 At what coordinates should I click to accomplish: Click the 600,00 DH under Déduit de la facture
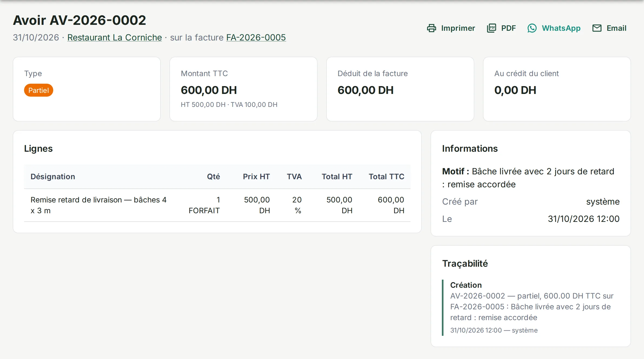pos(366,90)
